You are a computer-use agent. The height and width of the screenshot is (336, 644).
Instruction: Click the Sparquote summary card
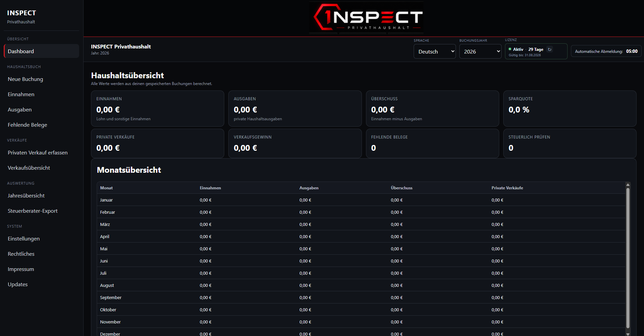pyautogui.click(x=570, y=108)
